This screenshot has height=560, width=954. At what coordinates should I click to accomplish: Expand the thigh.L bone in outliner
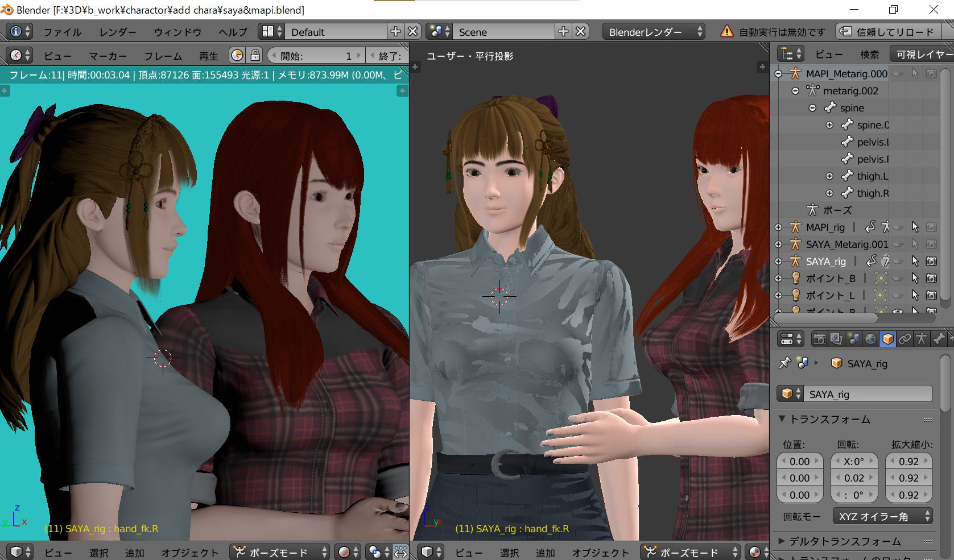[x=829, y=176]
